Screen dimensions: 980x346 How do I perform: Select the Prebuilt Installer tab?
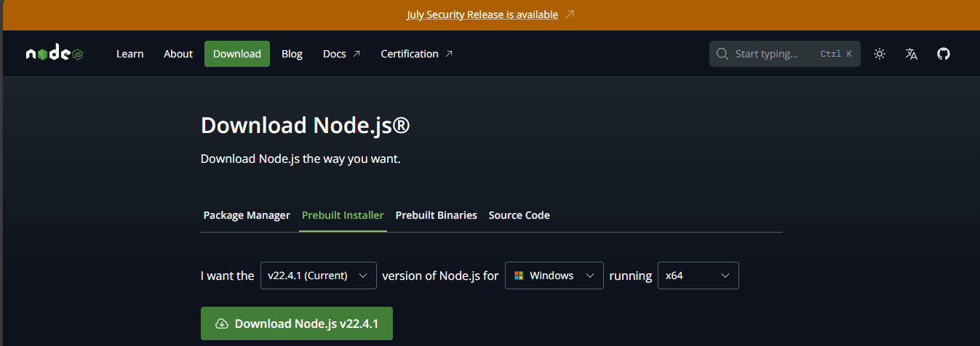click(x=343, y=215)
